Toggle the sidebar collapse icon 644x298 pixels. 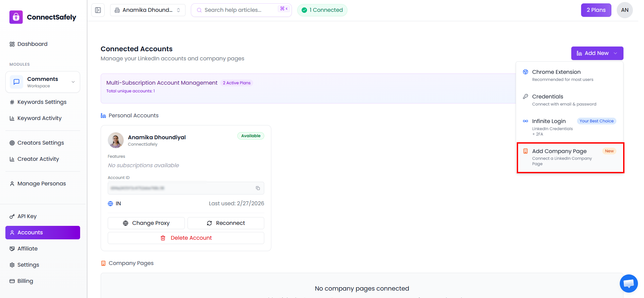coord(98,10)
